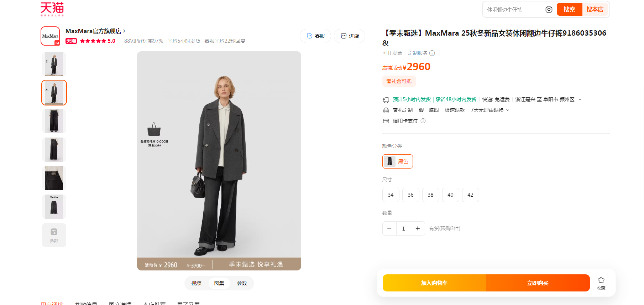Screen dimensions: 644x305
Task: Switch to the 视频 tab
Action: pyautogui.click(x=196, y=283)
